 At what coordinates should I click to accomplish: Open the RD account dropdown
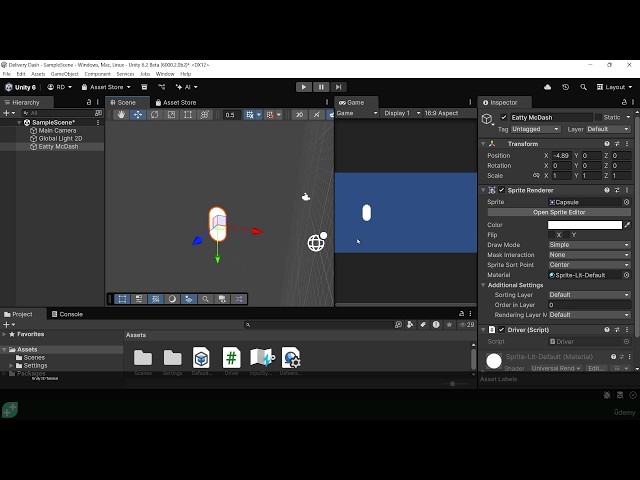click(60, 87)
